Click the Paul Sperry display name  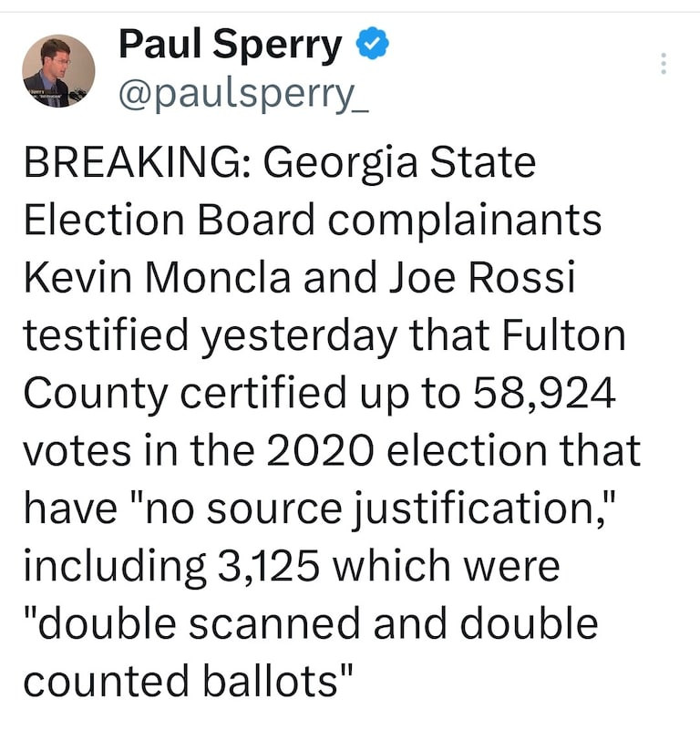[x=231, y=44]
